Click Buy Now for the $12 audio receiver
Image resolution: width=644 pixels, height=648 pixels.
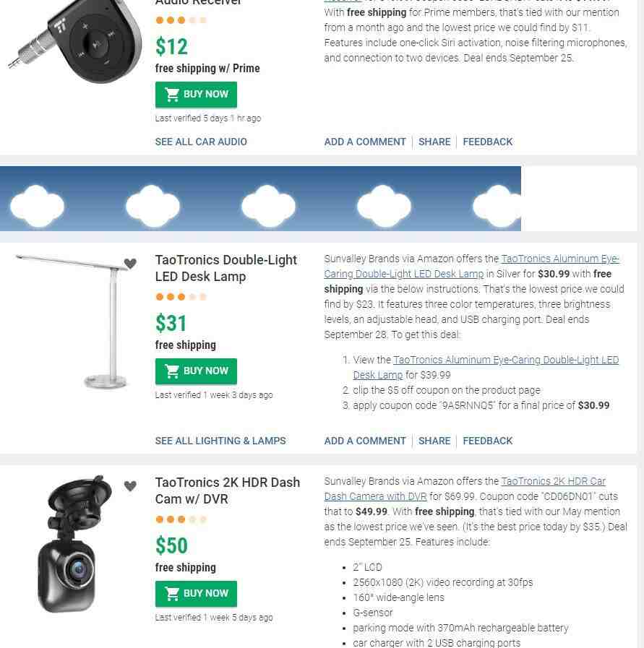[x=196, y=94]
